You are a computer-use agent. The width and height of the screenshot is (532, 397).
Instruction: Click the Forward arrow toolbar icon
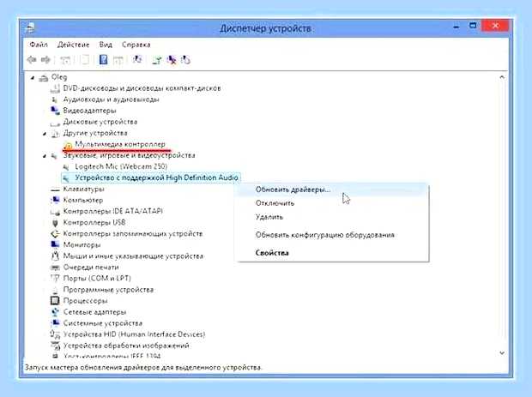45,60
